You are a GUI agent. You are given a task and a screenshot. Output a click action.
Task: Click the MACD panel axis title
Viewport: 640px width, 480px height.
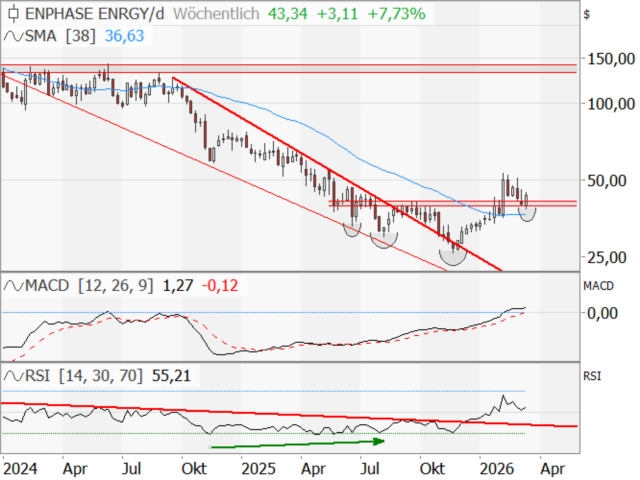(598, 286)
